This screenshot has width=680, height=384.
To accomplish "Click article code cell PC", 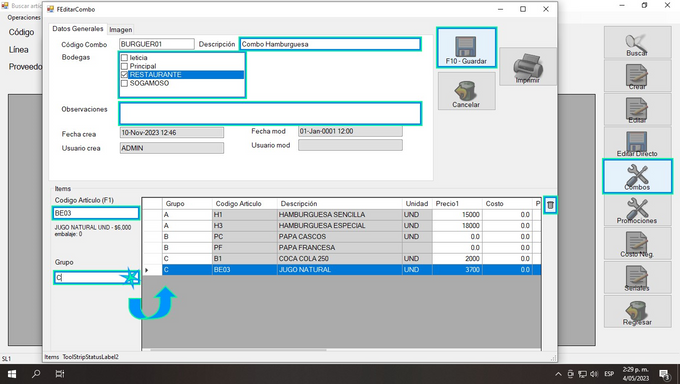I will coord(245,236).
